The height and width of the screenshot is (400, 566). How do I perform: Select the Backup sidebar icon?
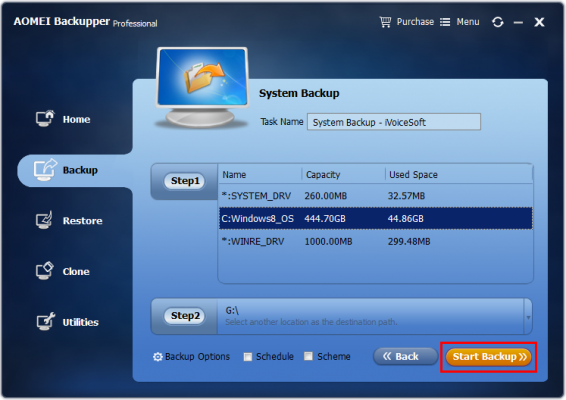pyautogui.click(x=45, y=170)
